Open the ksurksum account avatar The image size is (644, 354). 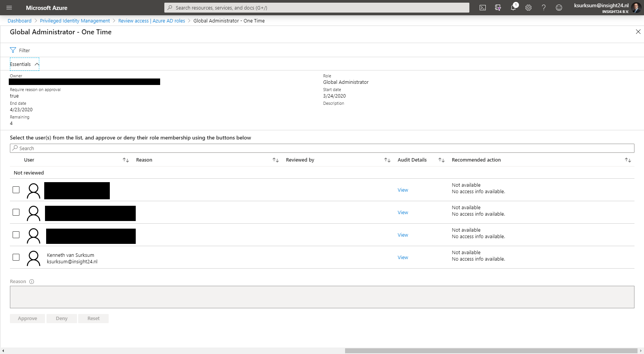(636, 8)
